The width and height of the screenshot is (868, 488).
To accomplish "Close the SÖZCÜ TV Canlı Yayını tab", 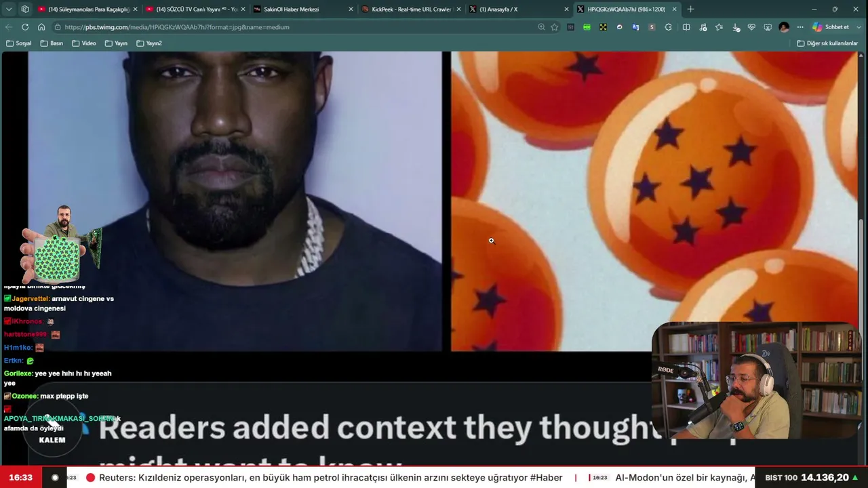I will click(243, 9).
